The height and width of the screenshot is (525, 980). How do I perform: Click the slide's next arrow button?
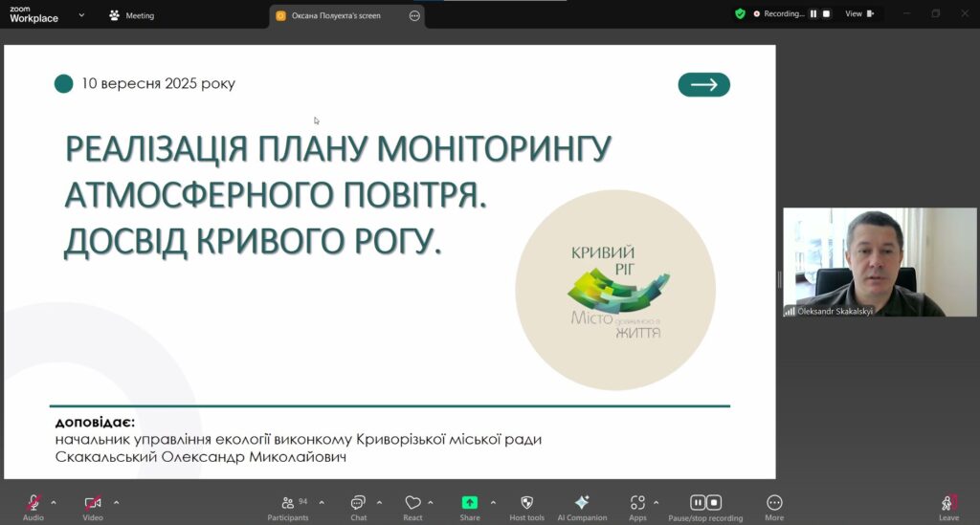pos(703,85)
